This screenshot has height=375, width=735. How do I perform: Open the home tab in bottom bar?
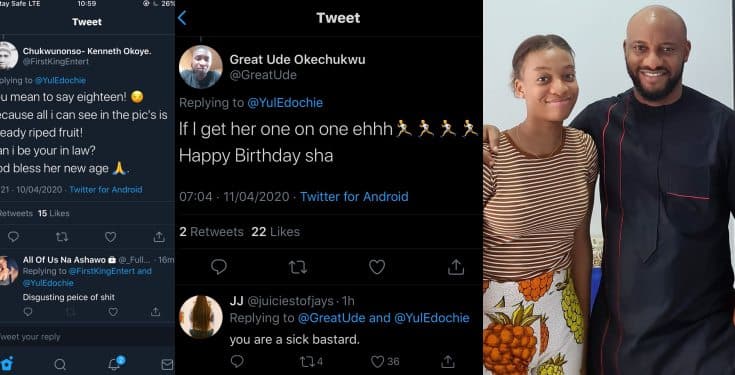tap(7, 364)
